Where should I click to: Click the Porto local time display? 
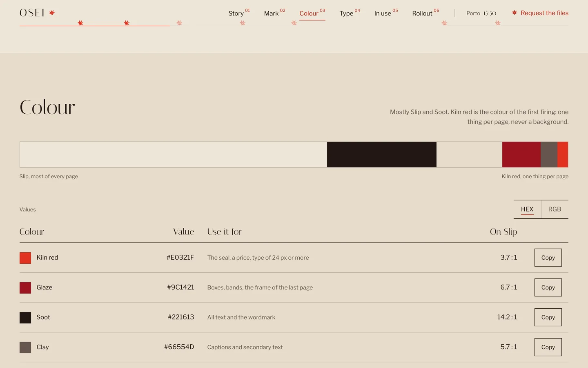481,13
